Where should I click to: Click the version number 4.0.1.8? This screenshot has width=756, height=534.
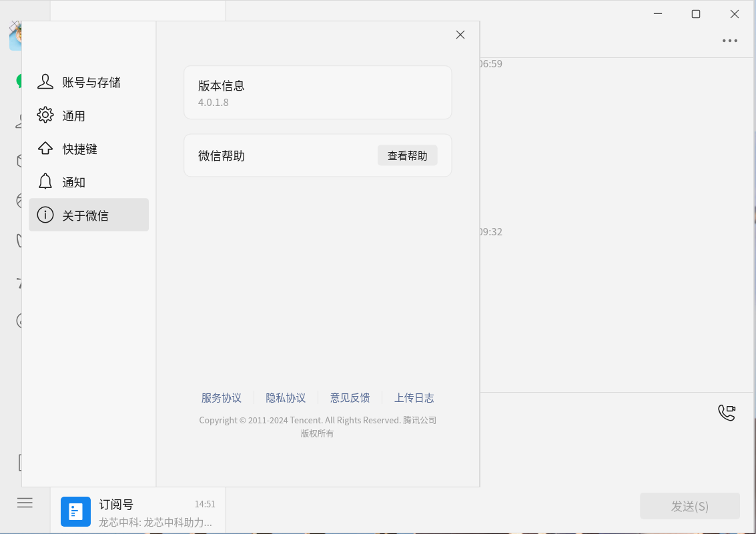pos(213,103)
